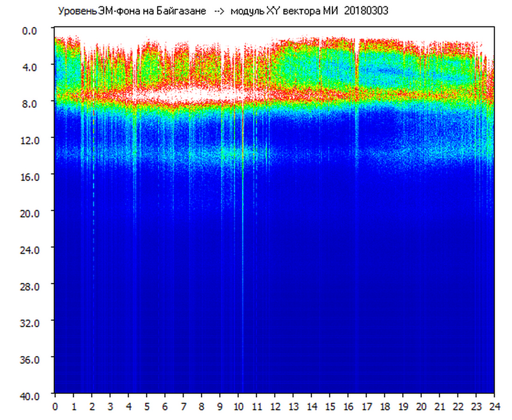
Task: Click hour 10 on the horizontal axis
Action: pos(238,406)
